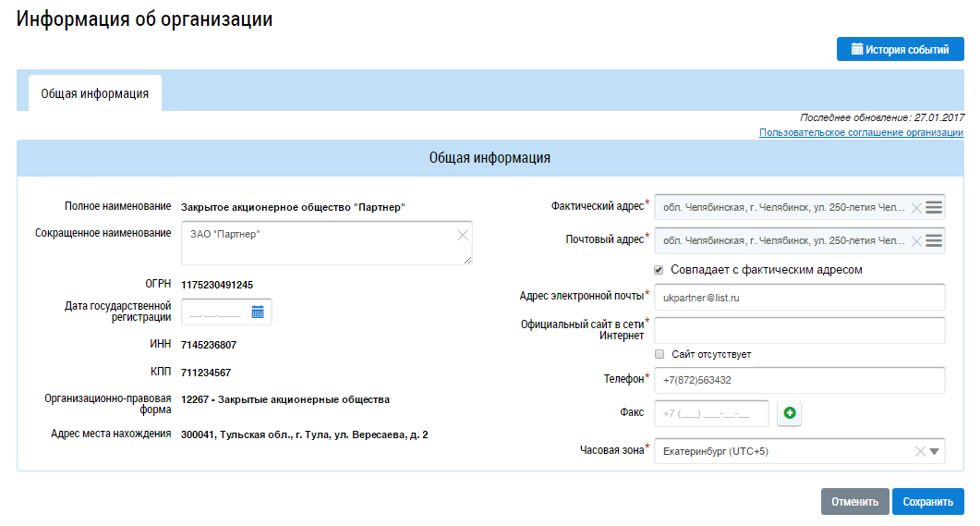980x526 pixels.
Task: Uncheck 'Совпадает с фактическим адресом' checkbox
Action: tap(659, 270)
